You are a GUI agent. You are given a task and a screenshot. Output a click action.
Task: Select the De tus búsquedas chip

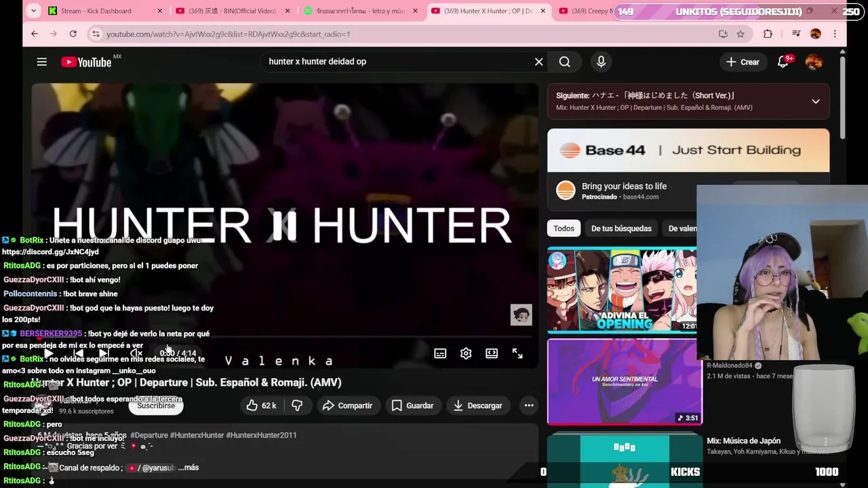(621, 228)
